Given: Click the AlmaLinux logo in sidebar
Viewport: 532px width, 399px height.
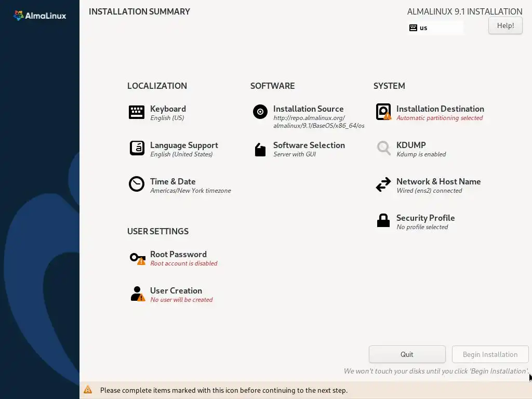Looking at the screenshot, I should (x=39, y=16).
